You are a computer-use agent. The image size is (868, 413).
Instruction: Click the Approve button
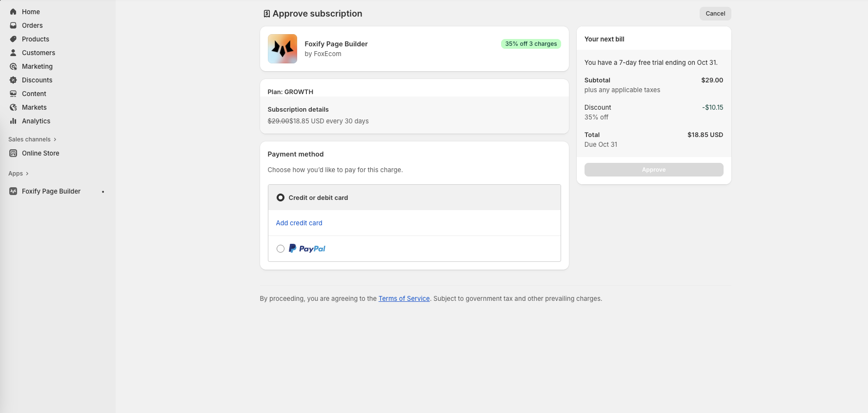point(654,170)
